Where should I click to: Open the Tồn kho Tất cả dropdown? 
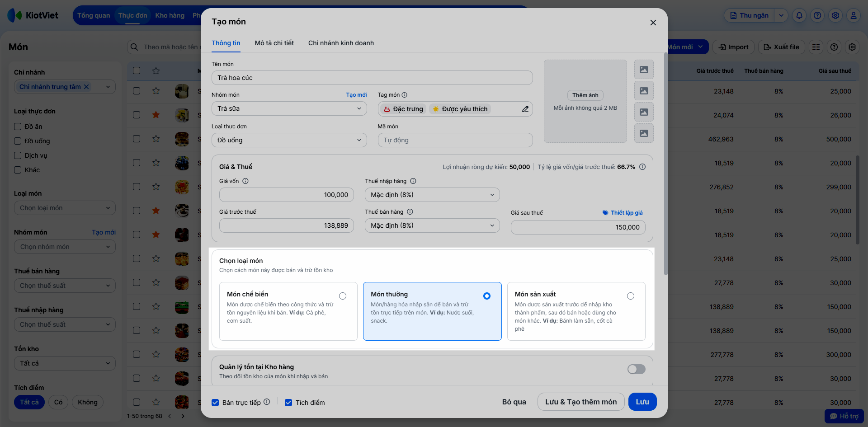point(65,363)
